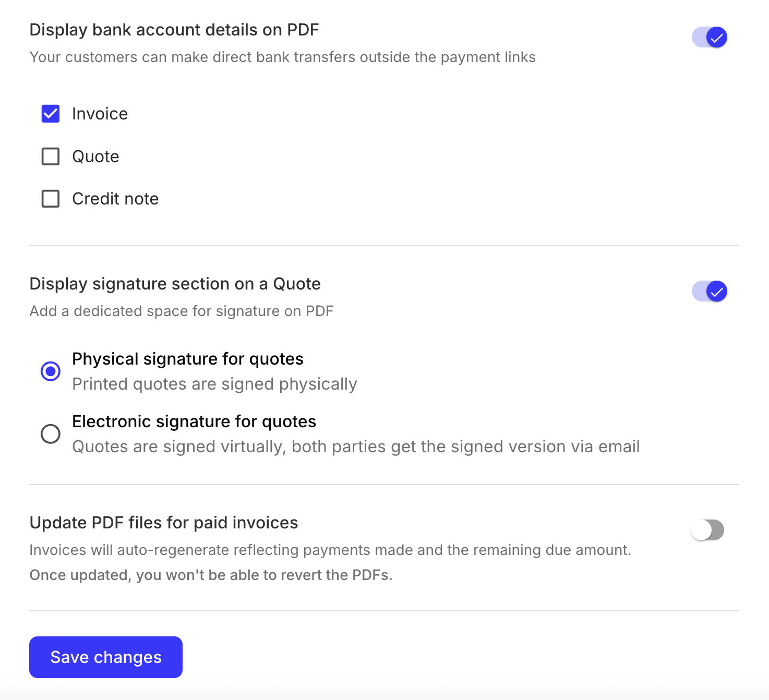Click the "Display signature section on a Quote" heading

click(175, 284)
